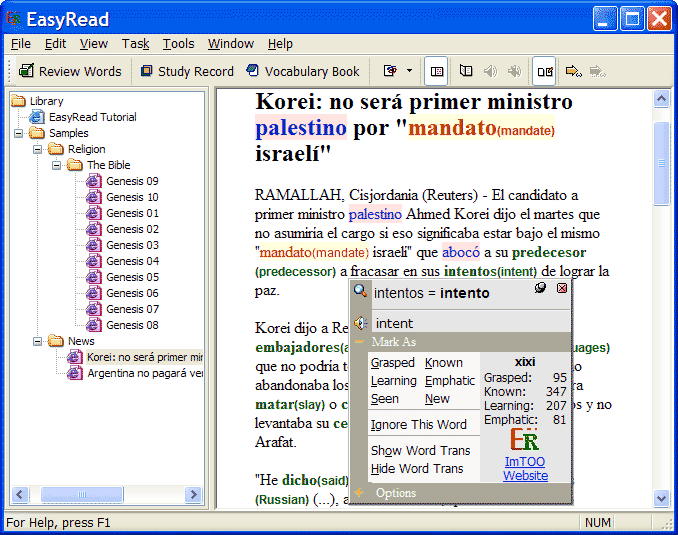Image resolution: width=678 pixels, height=535 pixels.
Task: Expand the Options section
Action: [x=359, y=492]
